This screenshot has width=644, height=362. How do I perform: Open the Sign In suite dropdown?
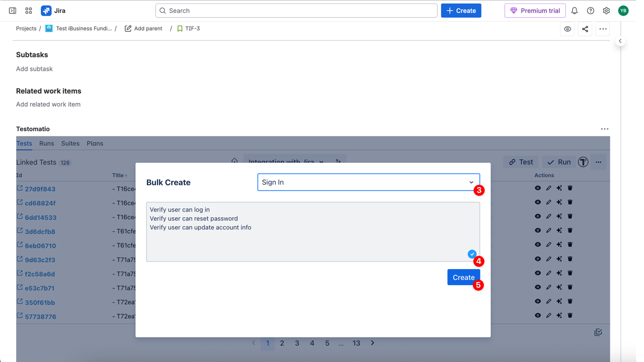(368, 182)
